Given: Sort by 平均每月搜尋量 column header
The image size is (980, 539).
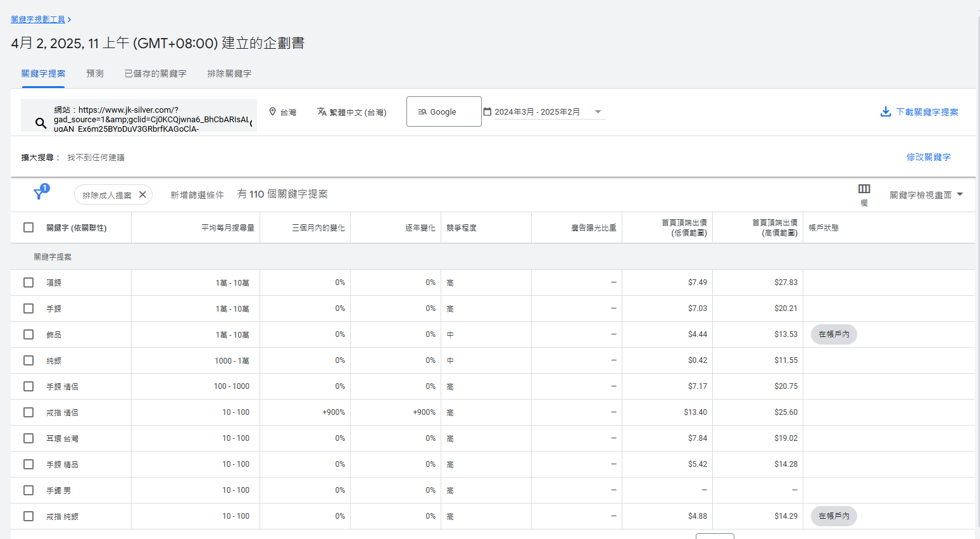Looking at the screenshot, I should [x=227, y=228].
